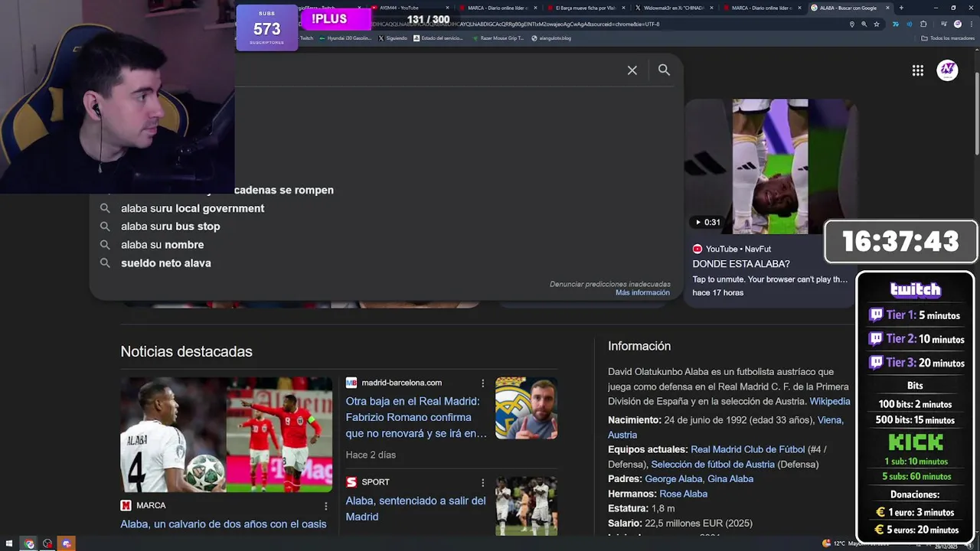Close the ALABA - Buscar con Google tab
This screenshot has width=980, height=551.
[x=888, y=8]
